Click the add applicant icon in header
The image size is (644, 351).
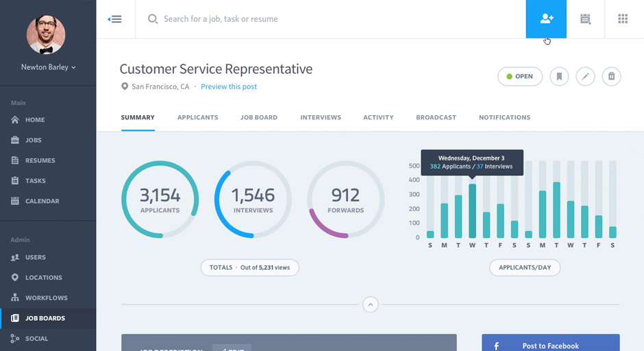coord(546,19)
